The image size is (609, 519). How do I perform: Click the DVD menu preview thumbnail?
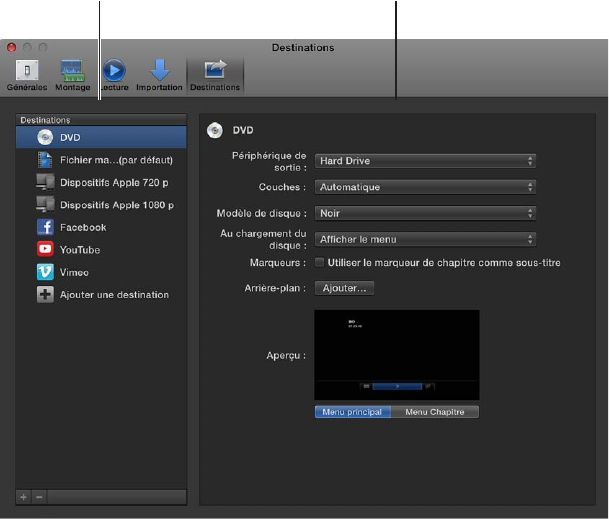(x=397, y=355)
